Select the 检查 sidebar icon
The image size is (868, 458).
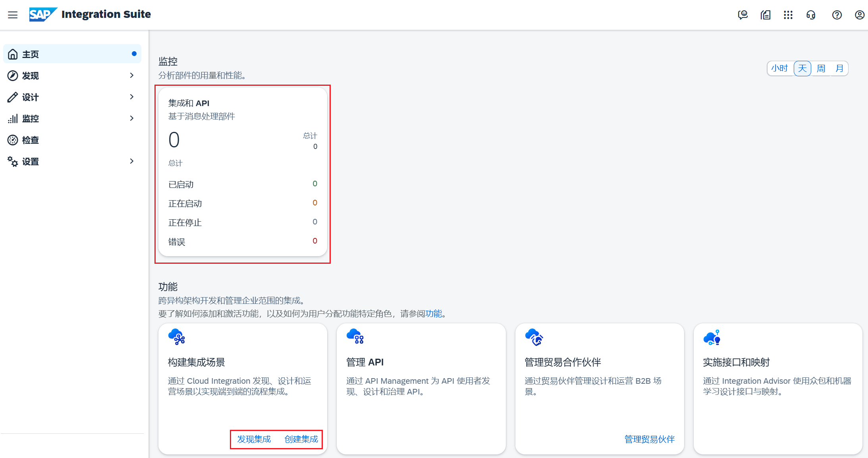pyautogui.click(x=12, y=140)
